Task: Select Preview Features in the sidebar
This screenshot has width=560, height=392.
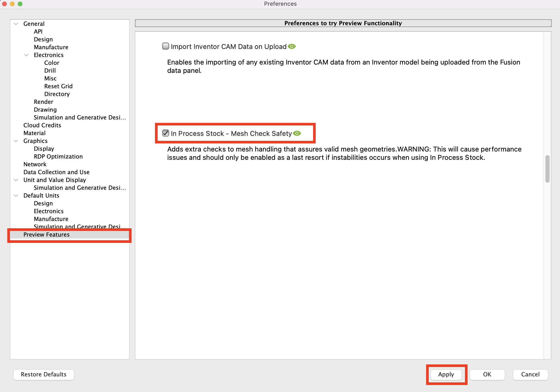Action: (x=46, y=235)
